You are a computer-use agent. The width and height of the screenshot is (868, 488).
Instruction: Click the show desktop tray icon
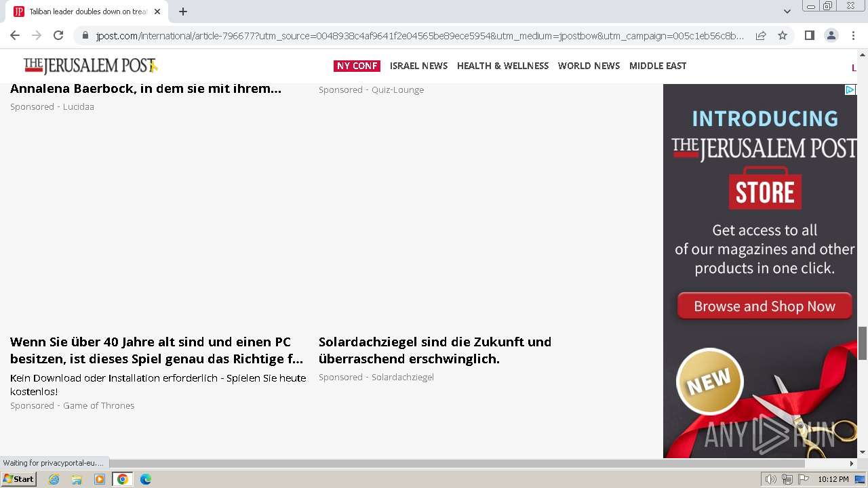pyautogui.click(x=861, y=479)
